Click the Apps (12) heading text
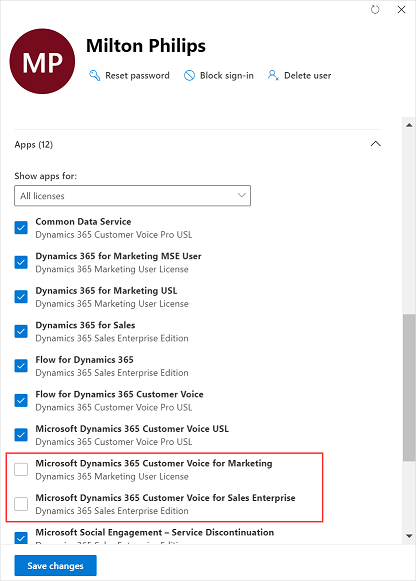Screen dimensions: 416x581 [34, 145]
